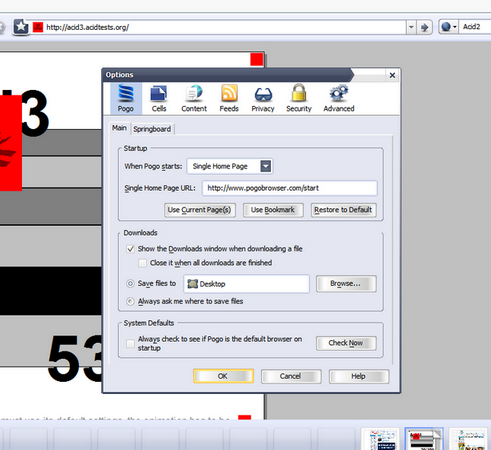Switch to the Springboard tab
Viewport: 491px width, 450px height.
[152, 129]
